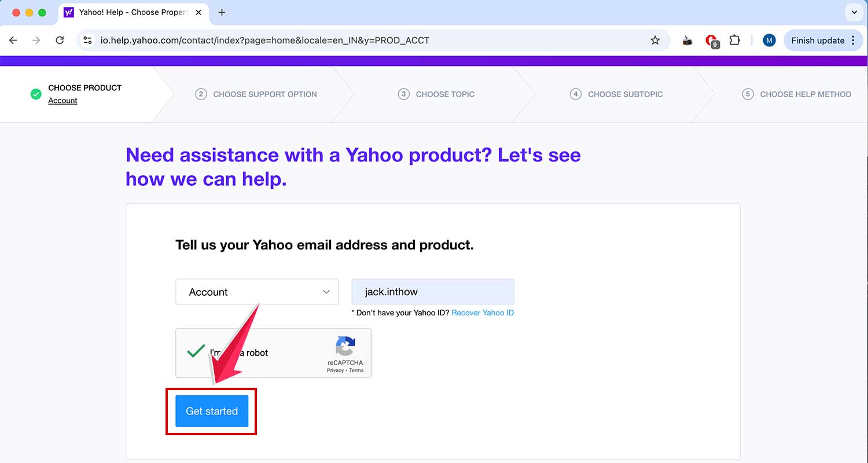This screenshot has width=868, height=463.
Task: Open the camera extension icon in the toolbar
Action: click(687, 40)
